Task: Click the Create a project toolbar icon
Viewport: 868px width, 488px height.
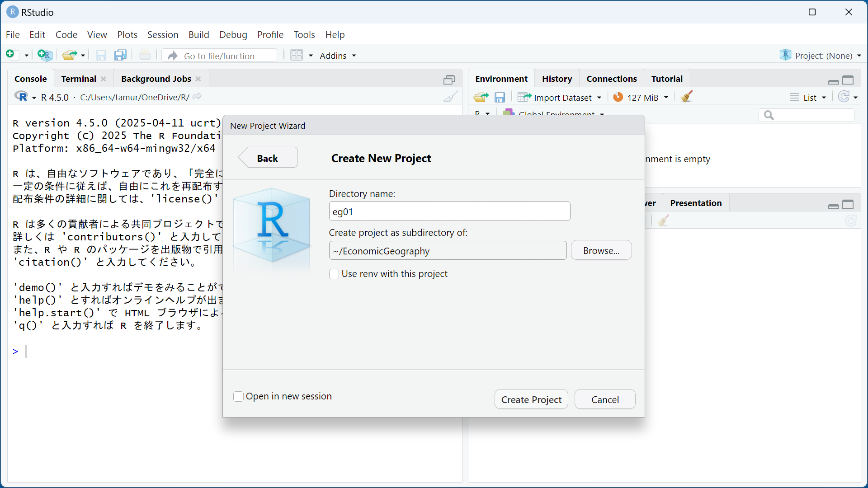Action: [45, 55]
